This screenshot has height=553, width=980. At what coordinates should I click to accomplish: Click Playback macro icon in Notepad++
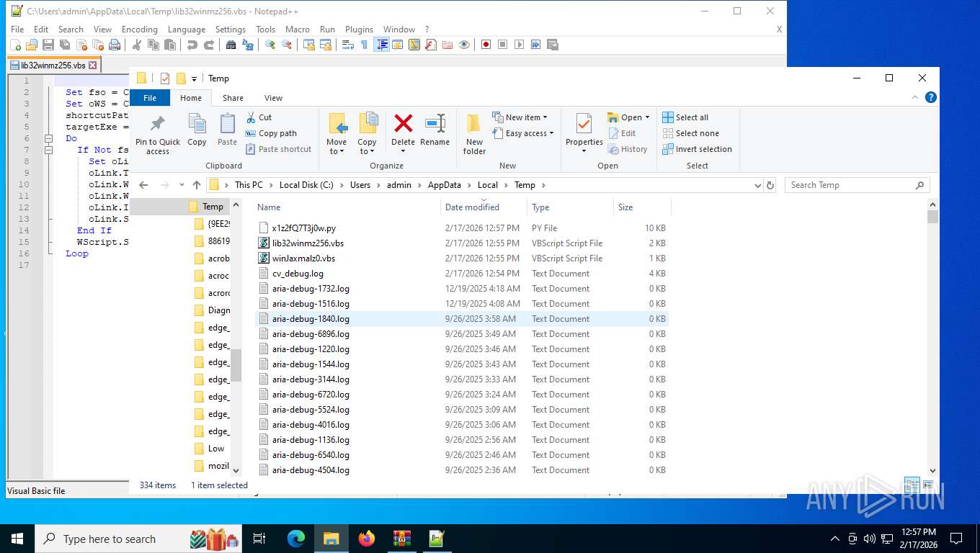point(519,45)
